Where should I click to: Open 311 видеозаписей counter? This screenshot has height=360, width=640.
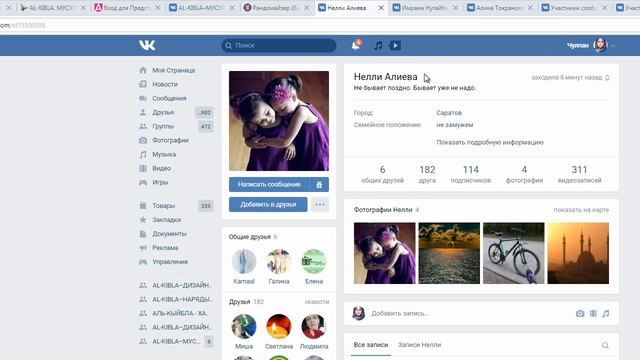click(x=579, y=174)
